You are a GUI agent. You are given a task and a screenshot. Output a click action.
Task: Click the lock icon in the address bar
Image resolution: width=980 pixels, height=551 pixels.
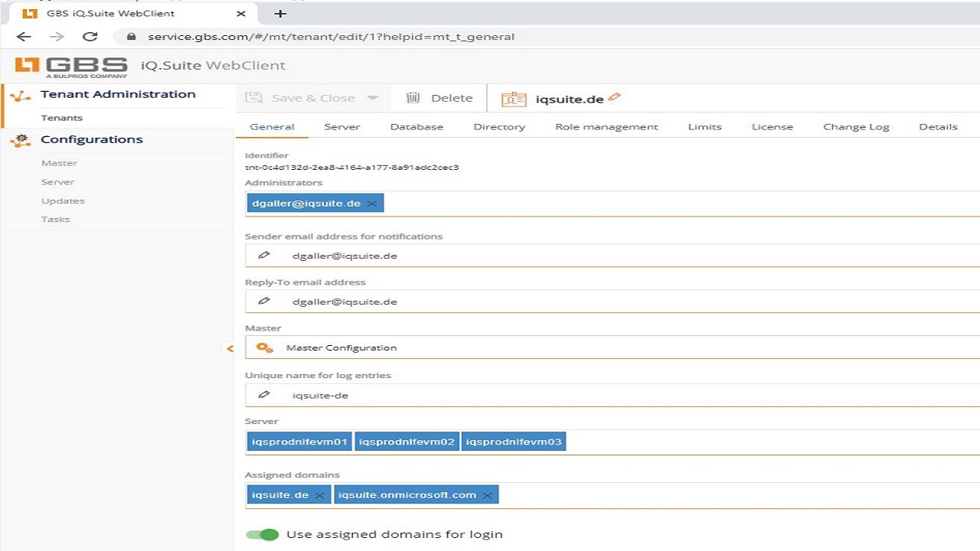[131, 36]
